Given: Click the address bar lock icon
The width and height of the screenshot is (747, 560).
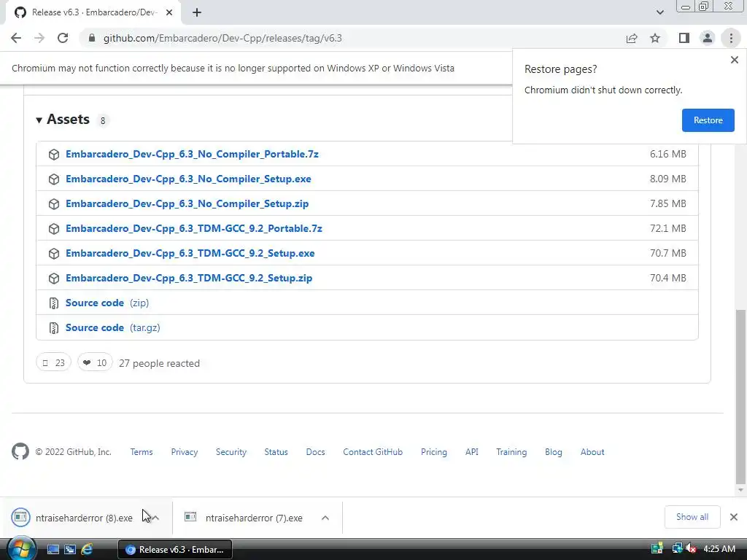Looking at the screenshot, I should click(92, 38).
